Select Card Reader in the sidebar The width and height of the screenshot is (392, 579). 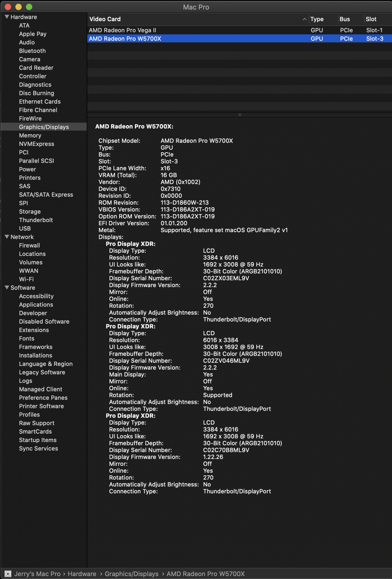coord(36,68)
